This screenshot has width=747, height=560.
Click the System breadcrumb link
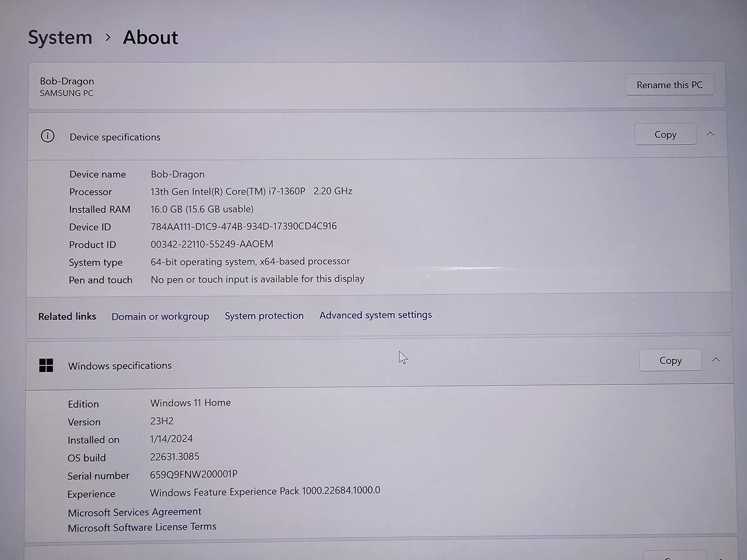point(60,38)
